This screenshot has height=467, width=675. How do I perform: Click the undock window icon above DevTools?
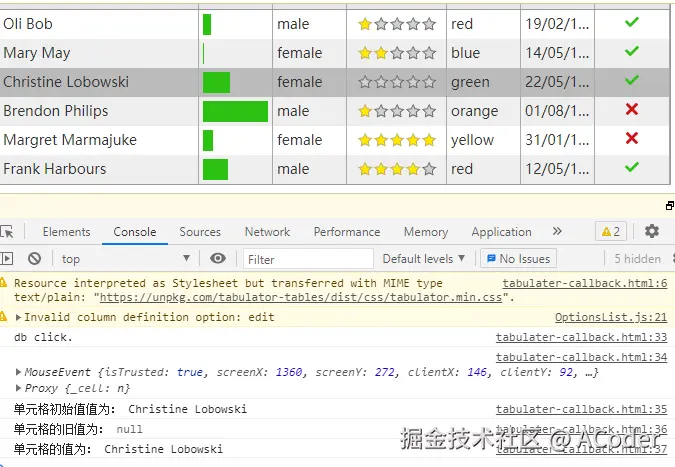(x=670, y=206)
